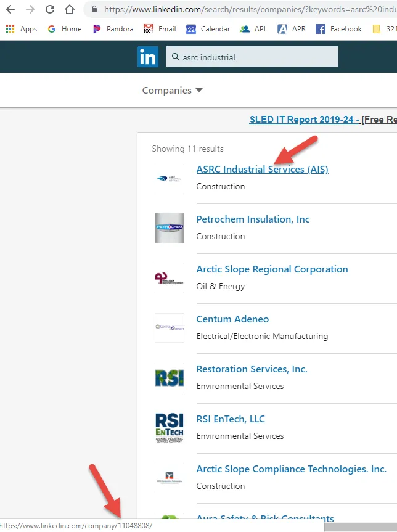
Task: Go back with the browser back arrow
Action: pos(10,9)
